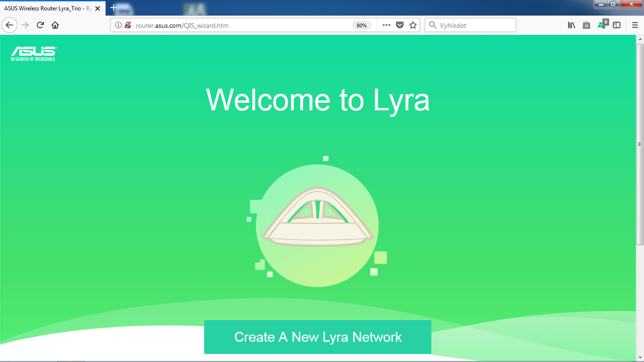Click the shopping bag extension icon
The image size is (644, 362).
click(x=586, y=25)
